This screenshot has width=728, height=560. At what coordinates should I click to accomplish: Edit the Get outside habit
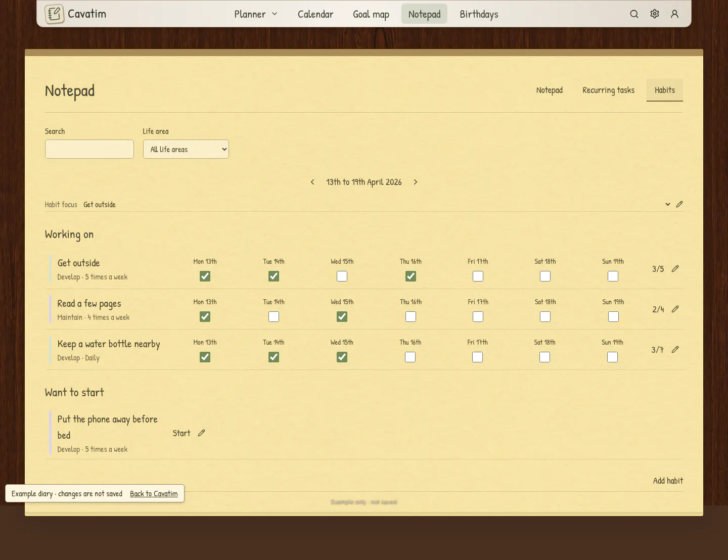[675, 269]
